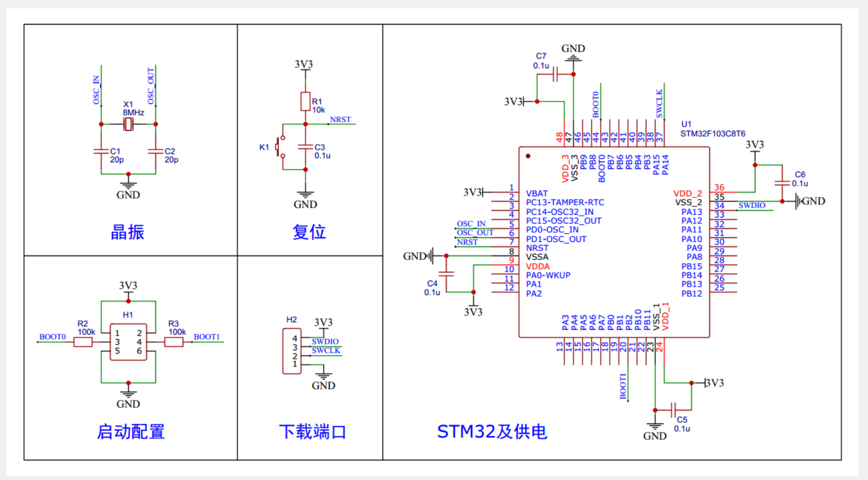Click the PB15 pin name

coord(692,267)
